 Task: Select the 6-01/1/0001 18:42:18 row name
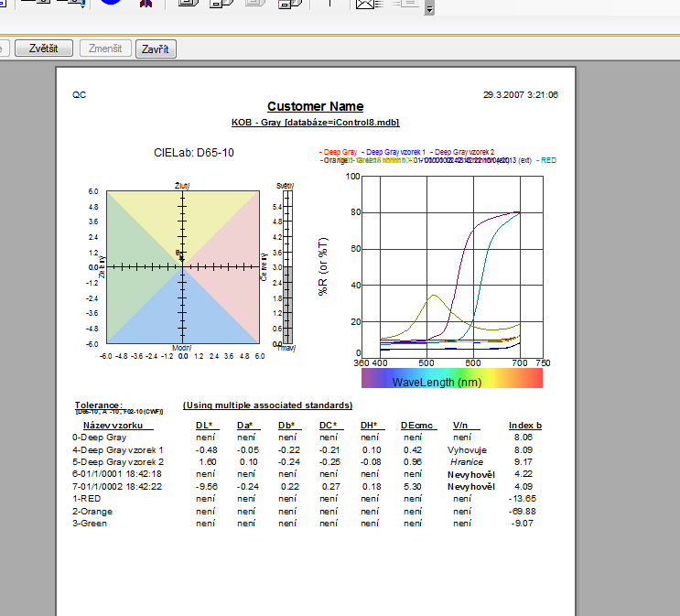(x=116, y=474)
